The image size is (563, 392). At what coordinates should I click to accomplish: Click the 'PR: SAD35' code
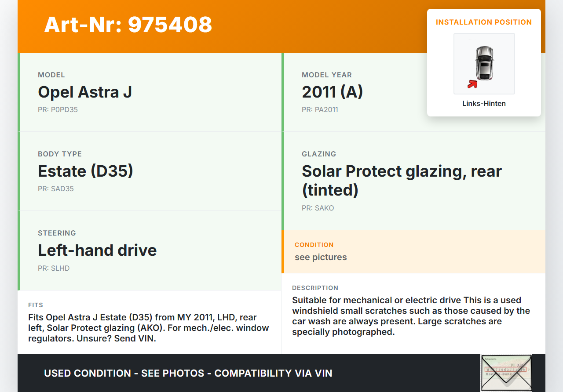coord(56,189)
